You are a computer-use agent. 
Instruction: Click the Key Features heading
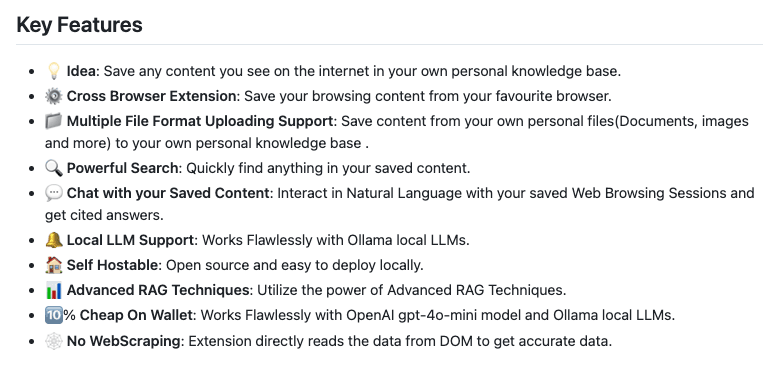79,24
